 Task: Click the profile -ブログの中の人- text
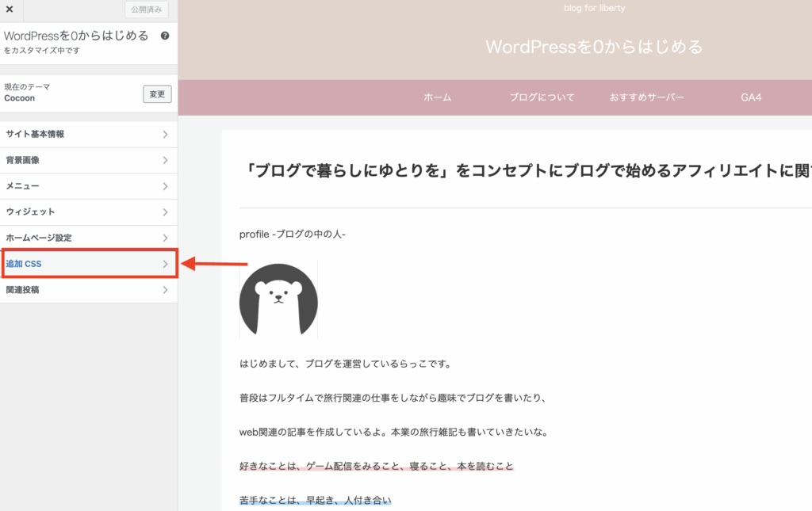(x=292, y=235)
